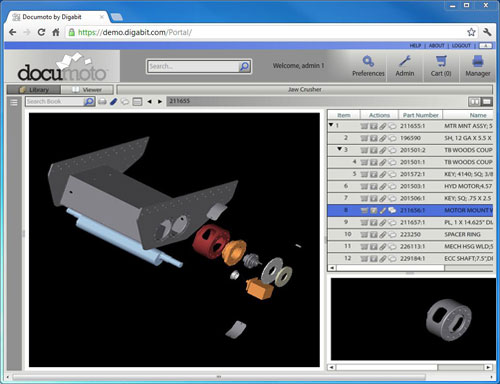Select row ECC SHAFT;7.5
This screenshot has width=500, height=384.
pyautogui.click(x=410, y=258)
